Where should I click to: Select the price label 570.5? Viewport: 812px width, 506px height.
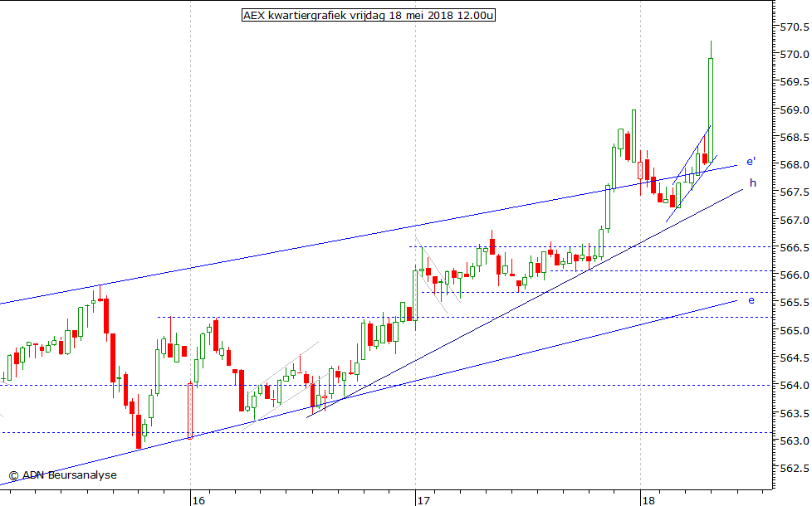(x=795, y=27)
